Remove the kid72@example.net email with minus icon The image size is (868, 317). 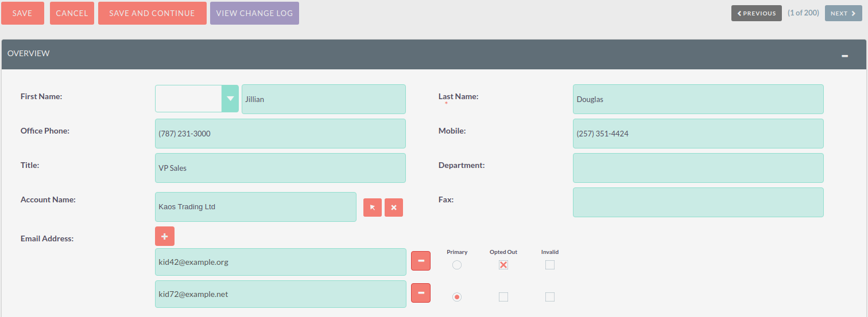click(x=421, y=293)
